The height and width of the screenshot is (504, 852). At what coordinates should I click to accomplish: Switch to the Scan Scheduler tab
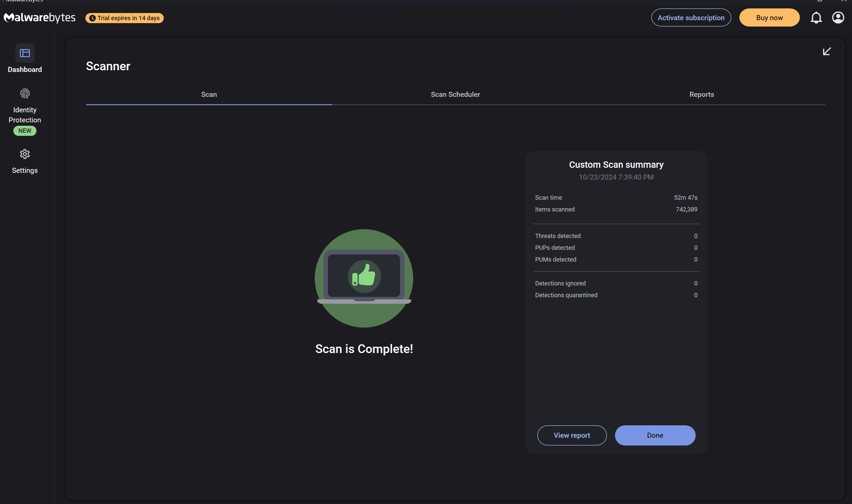455,94
